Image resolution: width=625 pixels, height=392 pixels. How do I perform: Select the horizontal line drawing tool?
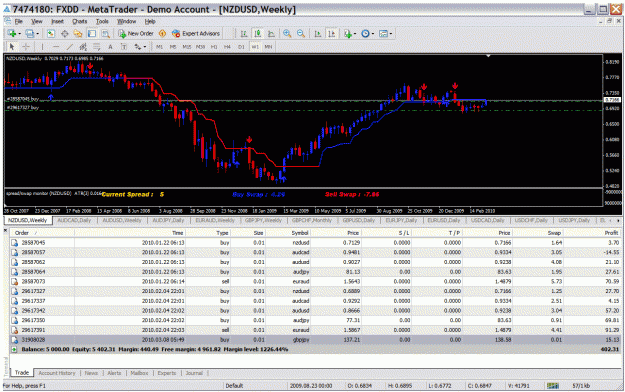(x=56, y=47)
